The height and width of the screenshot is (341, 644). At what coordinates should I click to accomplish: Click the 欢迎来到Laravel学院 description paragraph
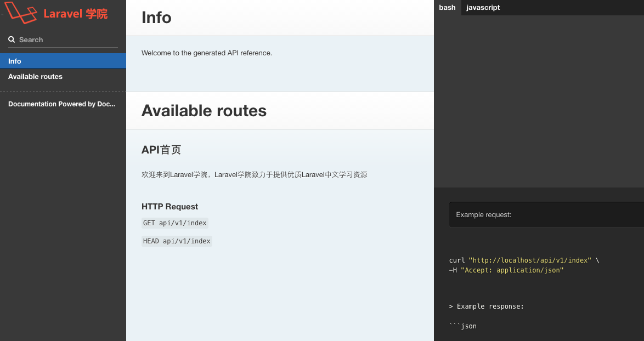point(254,175)
